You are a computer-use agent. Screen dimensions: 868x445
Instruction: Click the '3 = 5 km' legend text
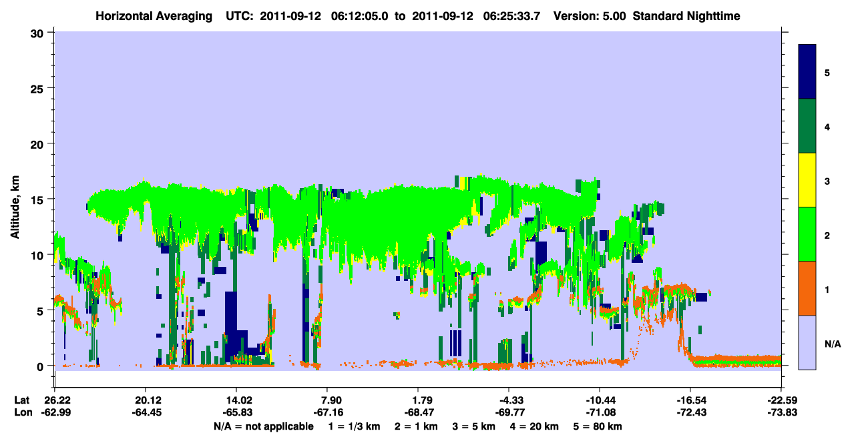point(475,426)
